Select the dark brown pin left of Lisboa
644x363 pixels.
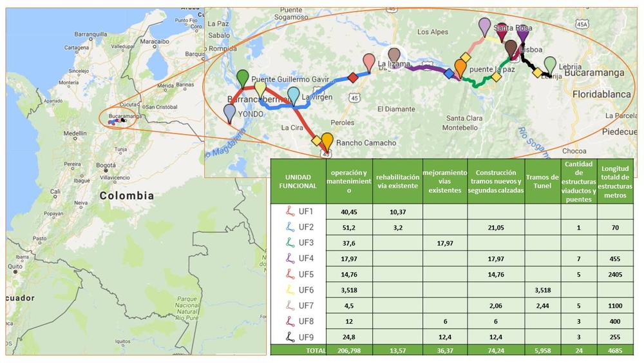point(511,50)
